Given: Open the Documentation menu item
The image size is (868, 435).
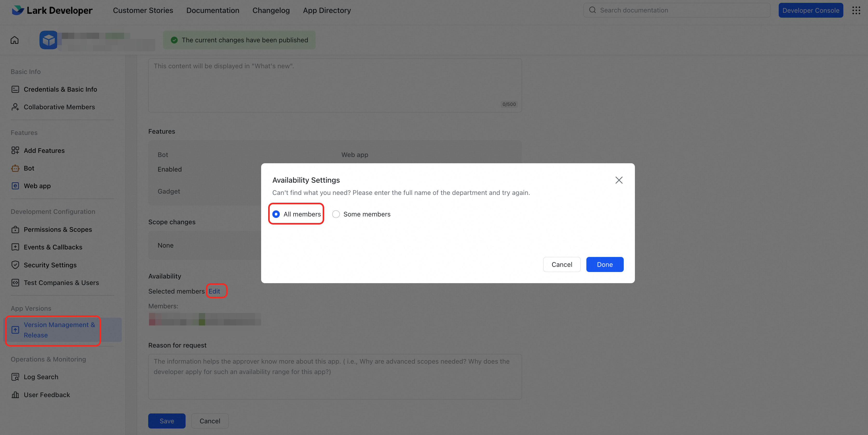Looking at the screenshot, I should [213, 10].
